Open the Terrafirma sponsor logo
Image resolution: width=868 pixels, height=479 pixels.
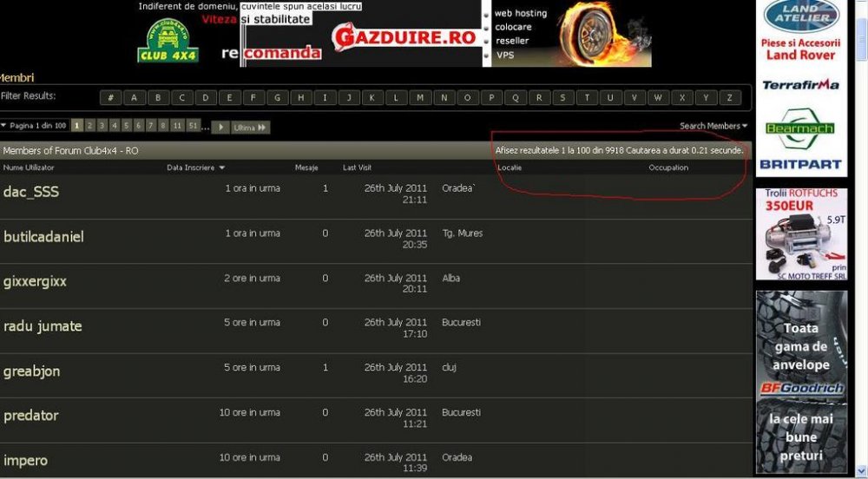(800, 85)
